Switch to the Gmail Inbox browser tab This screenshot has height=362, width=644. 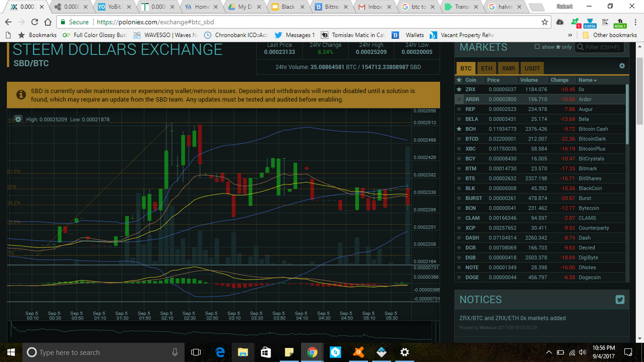[375, 7]
